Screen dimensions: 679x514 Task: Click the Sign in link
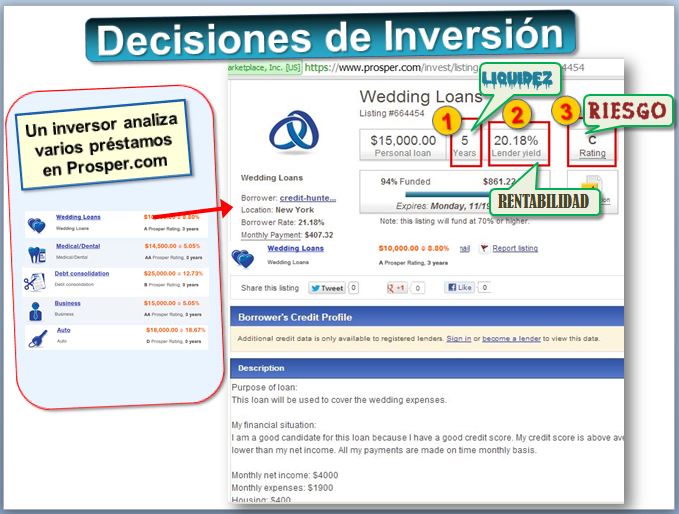point(459,339)
